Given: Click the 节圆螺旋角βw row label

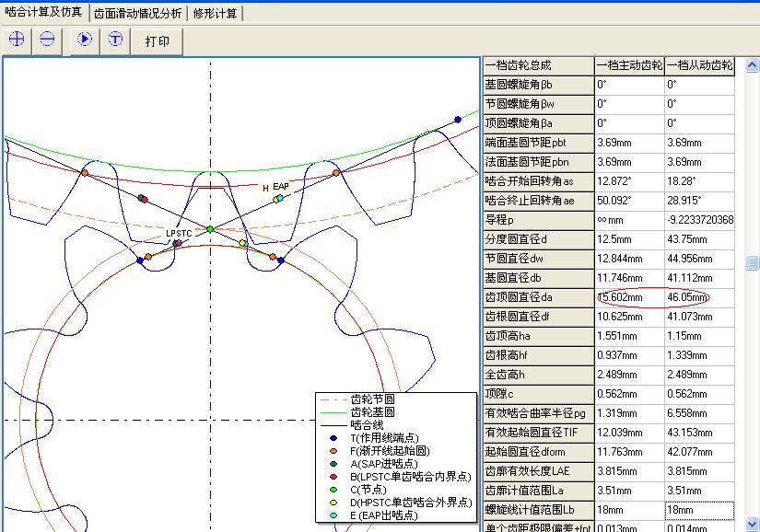Looking at the screenshot, I should coord(539,104).
